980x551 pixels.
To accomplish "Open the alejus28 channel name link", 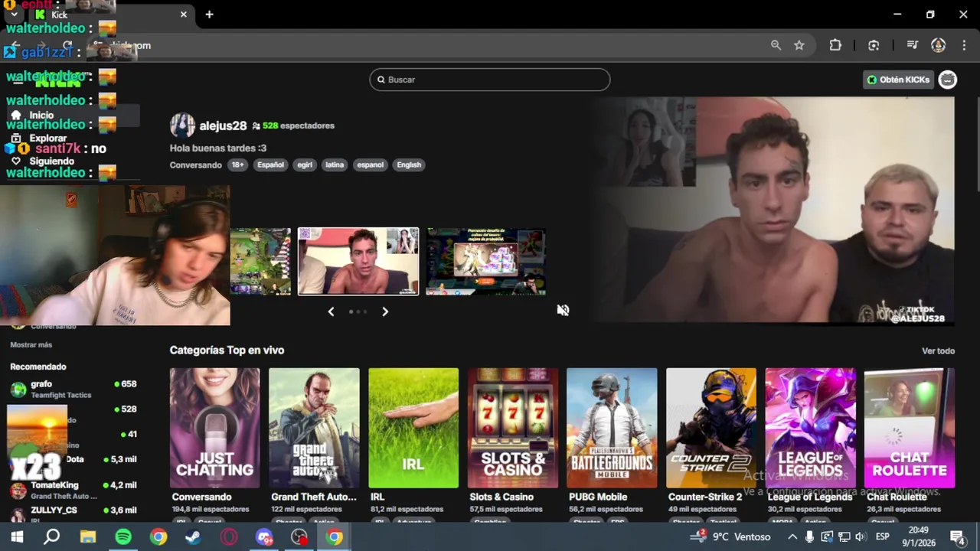I will click(x=223, y=126).
